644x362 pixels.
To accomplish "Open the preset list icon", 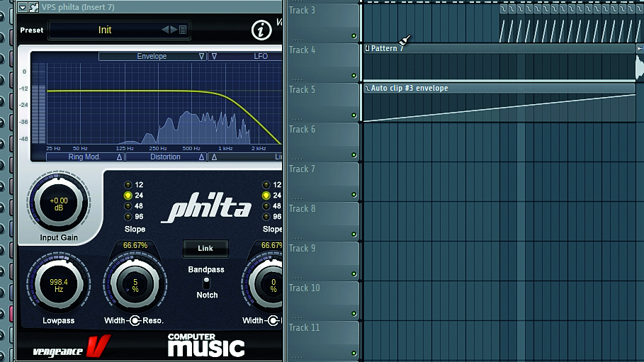I will point(183,30).
